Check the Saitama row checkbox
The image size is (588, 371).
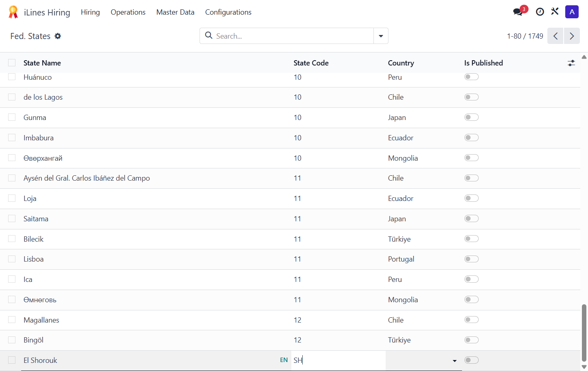pyautogui.click(x=12, y=218)
